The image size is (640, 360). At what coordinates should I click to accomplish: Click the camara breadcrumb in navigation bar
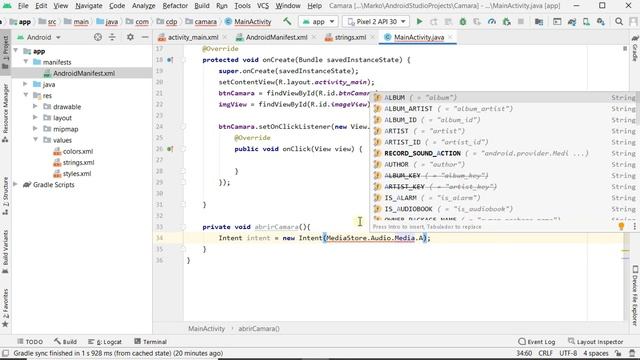coord(201,22)
